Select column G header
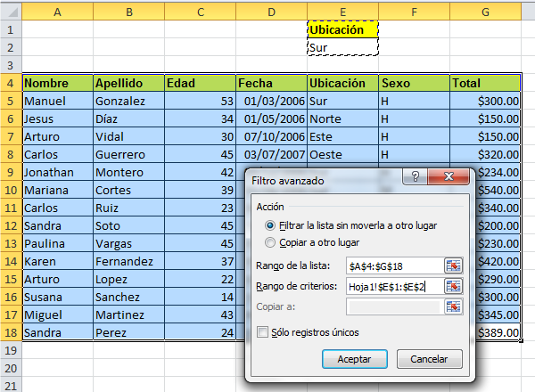The image size is (535, 392). (485, 12)
